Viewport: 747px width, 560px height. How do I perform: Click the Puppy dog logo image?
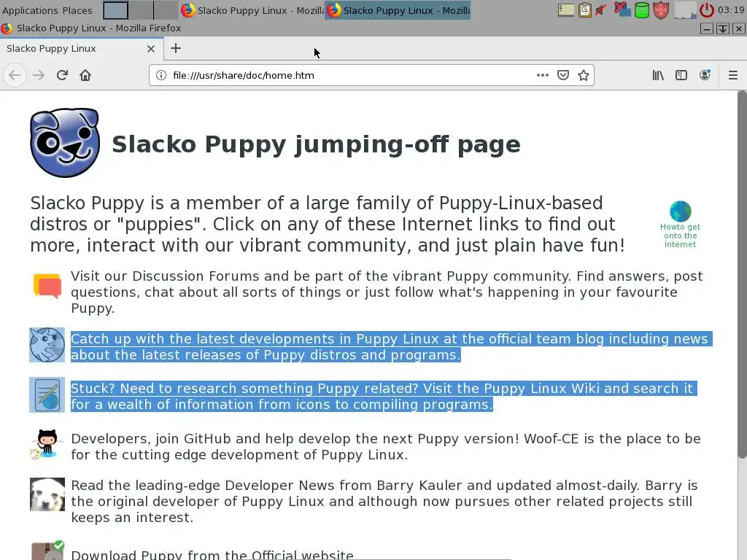click(65, 143)
